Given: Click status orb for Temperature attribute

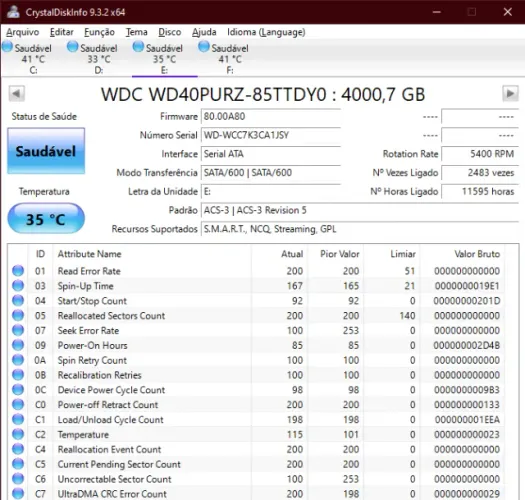Looking at the screenshot, I should [18, 434].
